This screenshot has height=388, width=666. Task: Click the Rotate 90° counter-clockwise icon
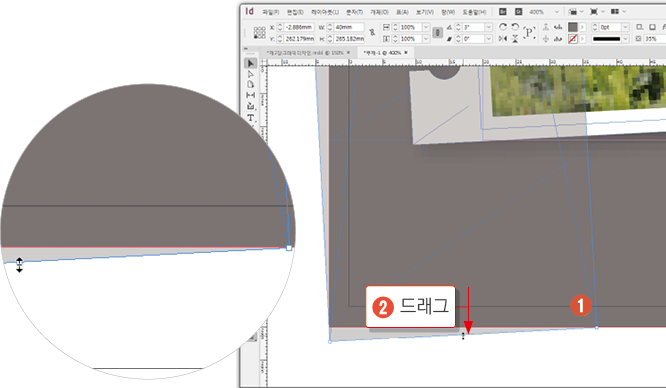click(x=515, y=27)
